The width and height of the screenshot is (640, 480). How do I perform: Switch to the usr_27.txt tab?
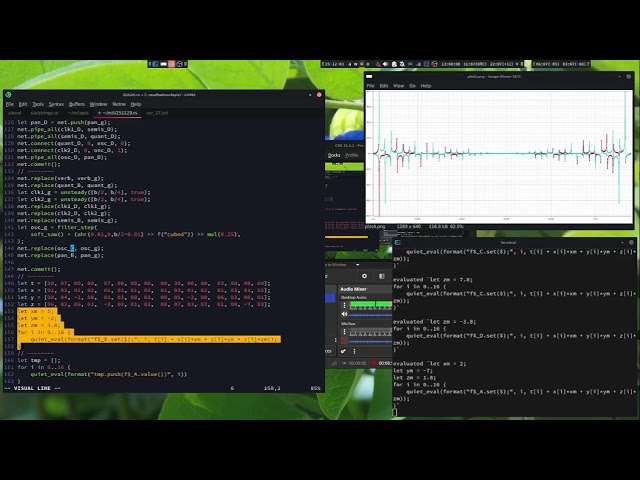coord(157,113)
